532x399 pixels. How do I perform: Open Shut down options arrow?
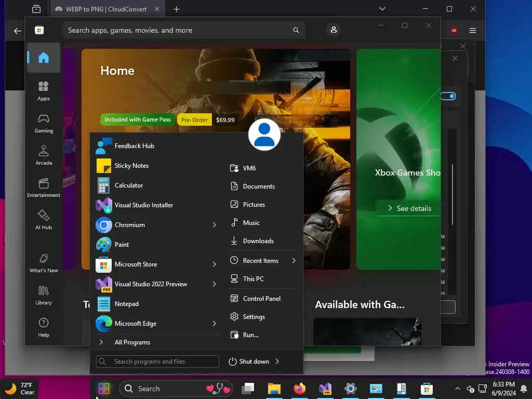point(277,362)
